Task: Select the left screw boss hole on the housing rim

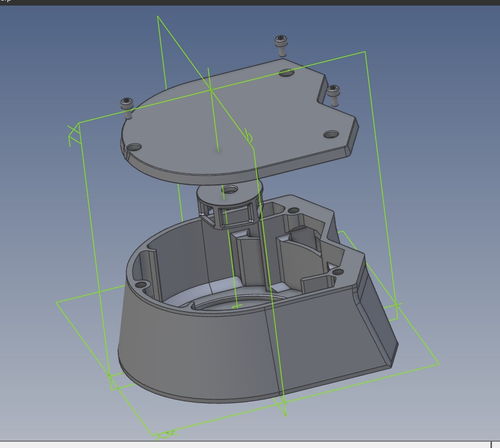Action: 141,284
